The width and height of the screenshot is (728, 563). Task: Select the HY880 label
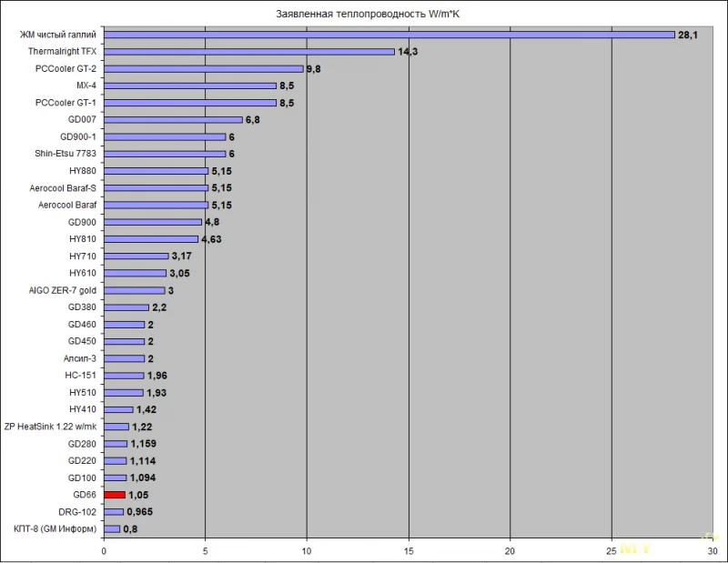click(x=83, y=170)
